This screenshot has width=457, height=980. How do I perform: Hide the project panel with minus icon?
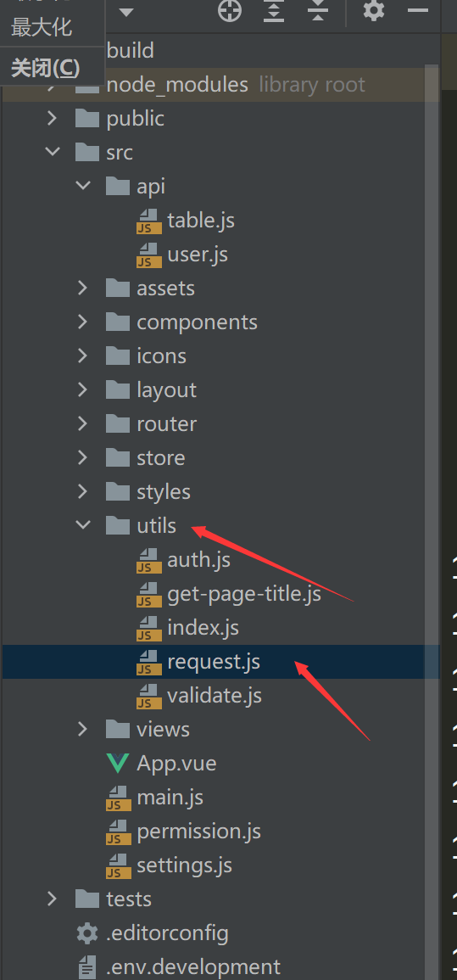click(x=418, y=11)
